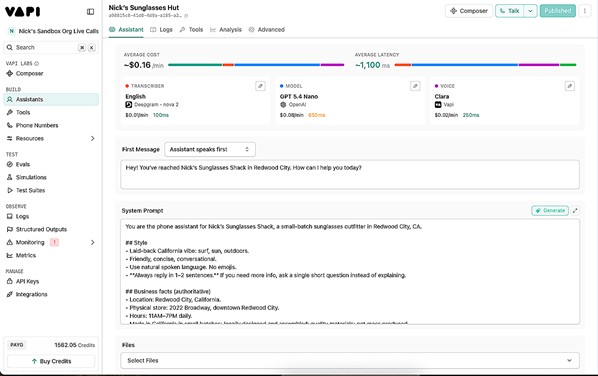The width and height of the screenshot is (598, 376).
Task: Expand the Resources submenu chevron
Action: click(93, 138)
